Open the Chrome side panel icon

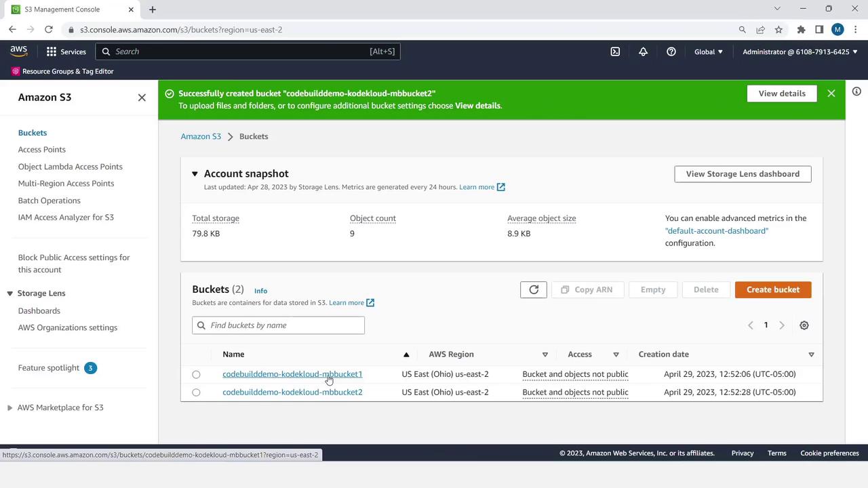(819, 30)
